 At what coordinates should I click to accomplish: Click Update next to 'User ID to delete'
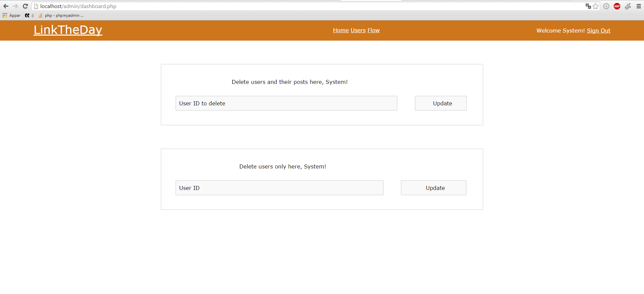[441, 103]
